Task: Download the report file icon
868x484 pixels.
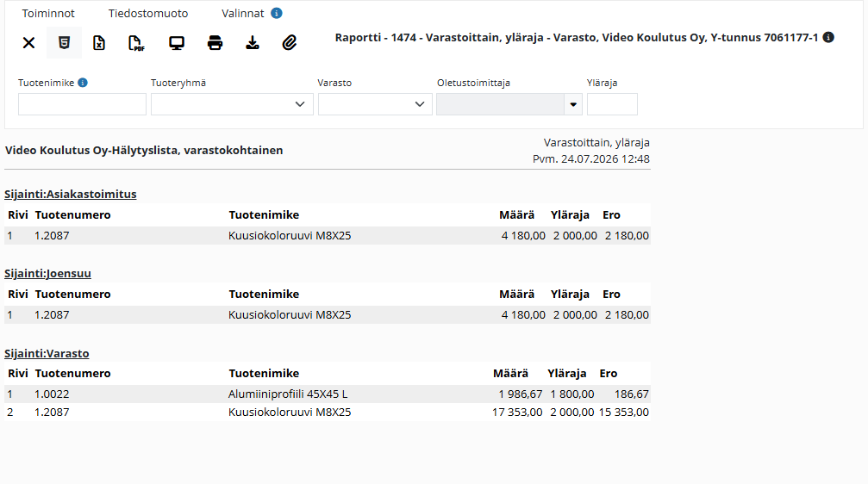Action: (x=253, y=42)
